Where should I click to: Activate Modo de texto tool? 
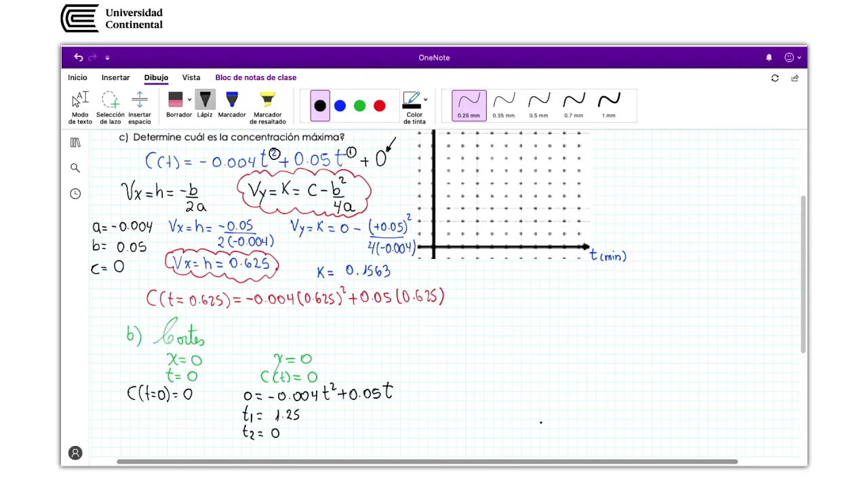80,108
